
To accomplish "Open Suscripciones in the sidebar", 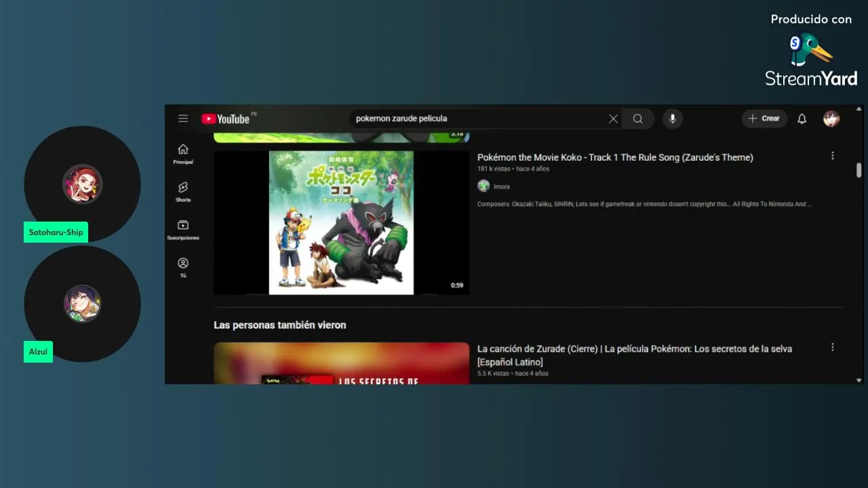I will 183,230.
